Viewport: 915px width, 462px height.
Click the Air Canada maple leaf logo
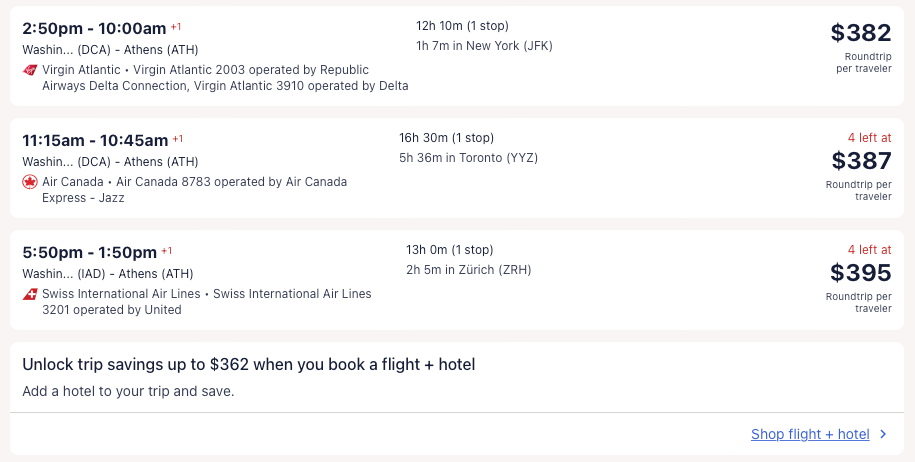[x=30, y=182]
